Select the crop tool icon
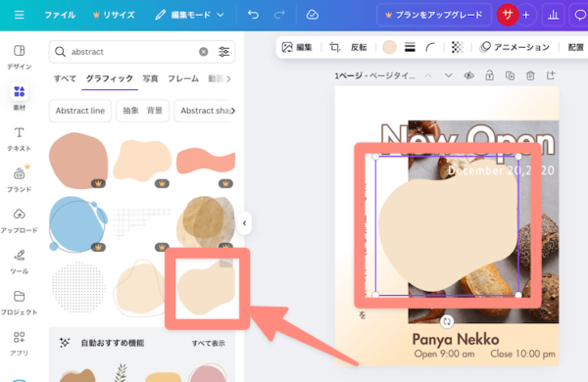The width and height of the screenshot is (588, 382). click(334, 47)
